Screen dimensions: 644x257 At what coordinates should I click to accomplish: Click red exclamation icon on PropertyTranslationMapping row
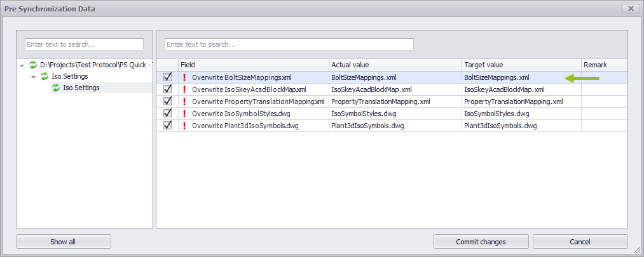pos(184,102)
